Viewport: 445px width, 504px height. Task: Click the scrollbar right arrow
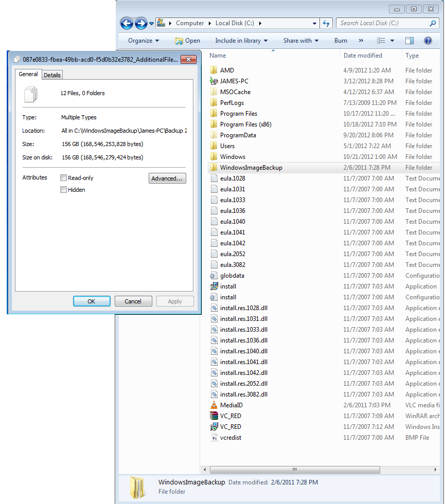coord(435,470)
